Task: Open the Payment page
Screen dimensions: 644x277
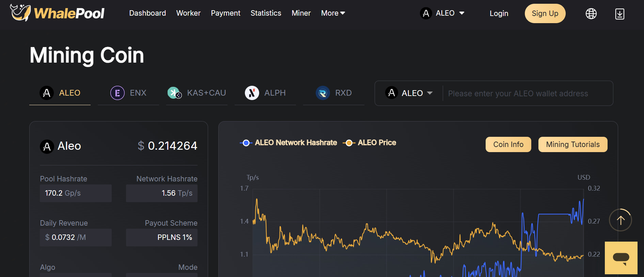Action: tap(225, 13)
